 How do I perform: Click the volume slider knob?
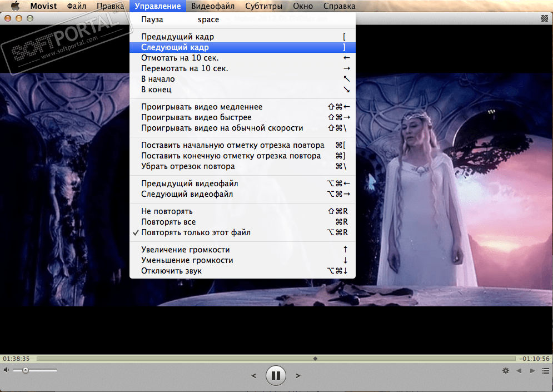(x=26, y=370)
